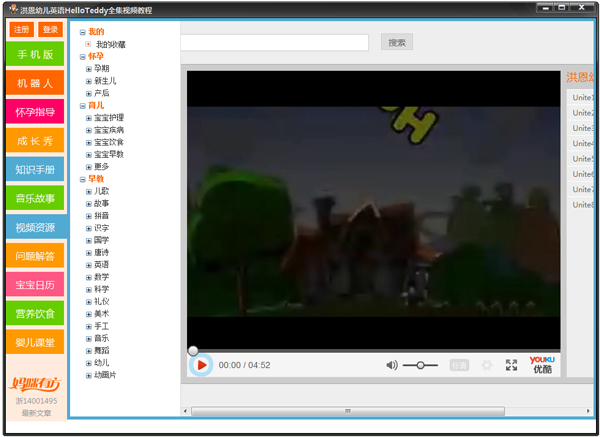
Task: Open the 怀孕指导 sidebar section
Action: (35, 112)
